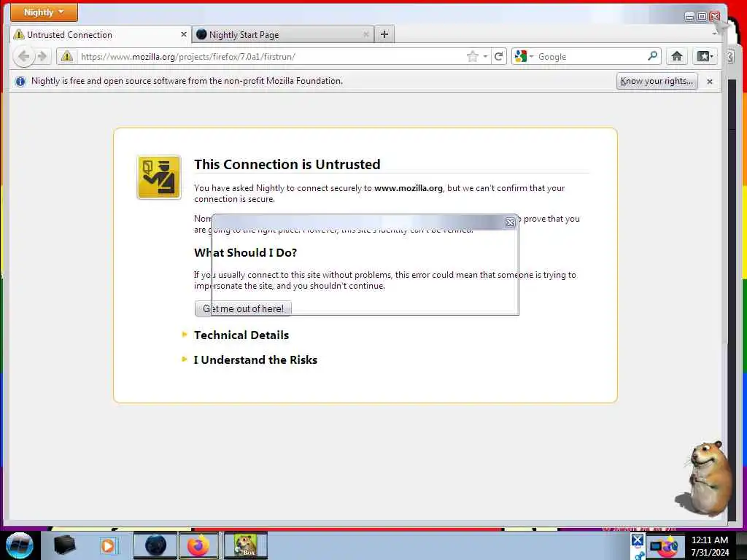Click the What Should I Do? heading

tap(245, 253)
